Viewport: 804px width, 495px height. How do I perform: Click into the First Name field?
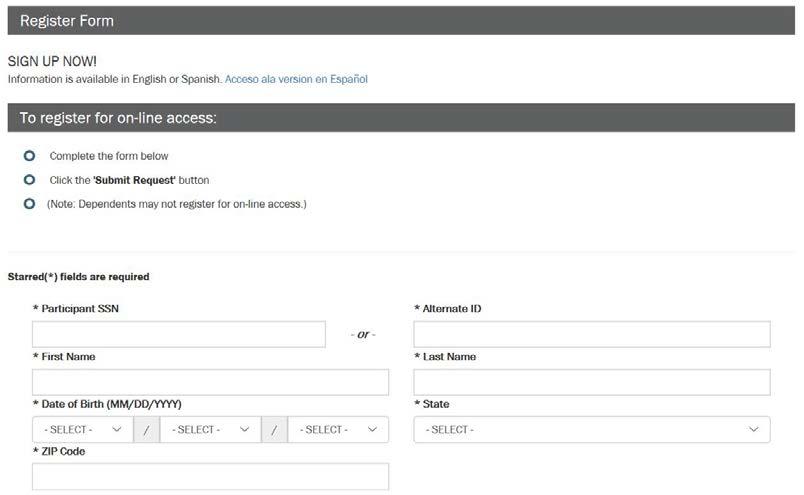click(210, 382)
